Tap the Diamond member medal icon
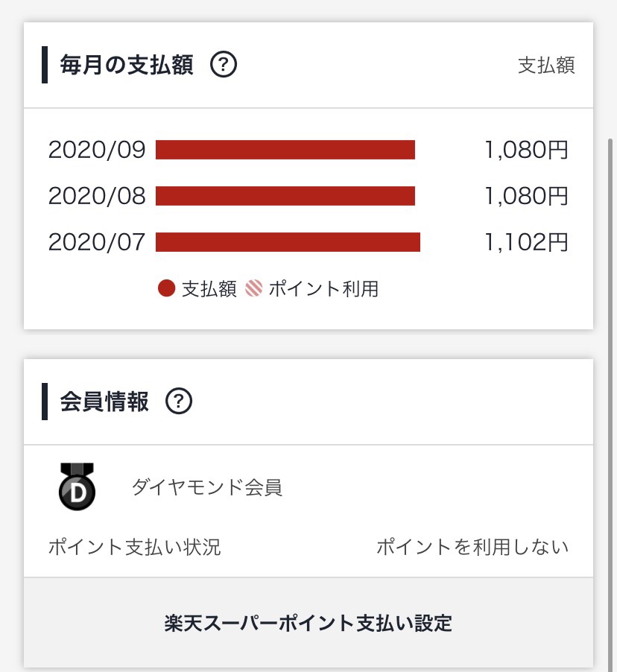Viewport: 617px width, 672px height. (x=77, y=486)
